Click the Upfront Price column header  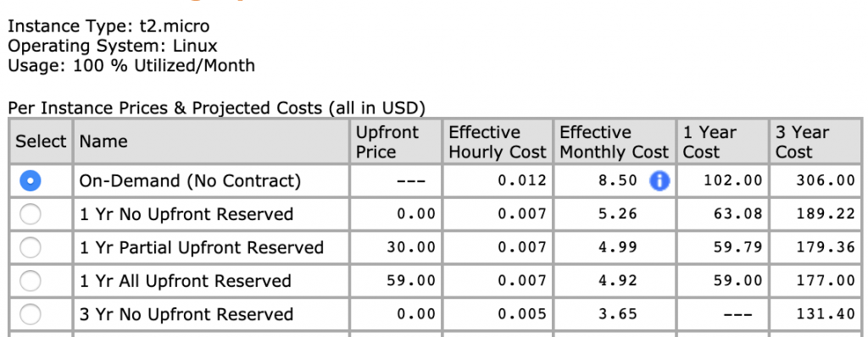click(x=396, y=141)
